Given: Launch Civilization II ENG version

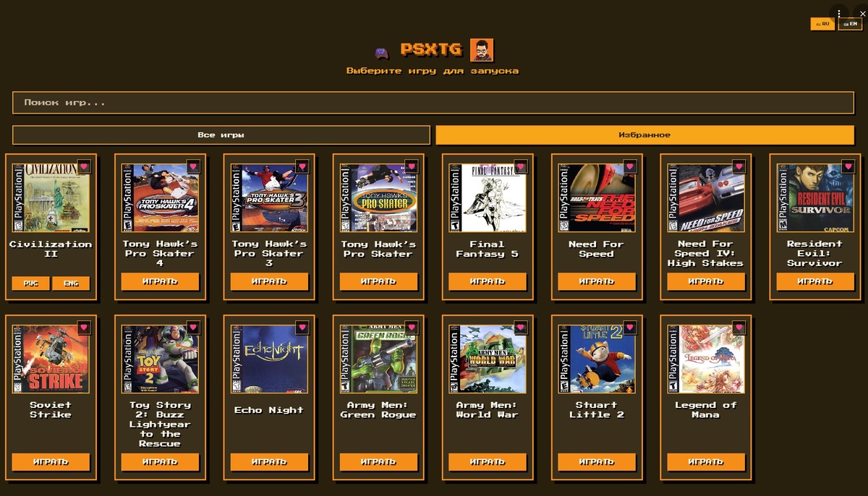Looking at the screenshot, I should [x=71, y=283].
